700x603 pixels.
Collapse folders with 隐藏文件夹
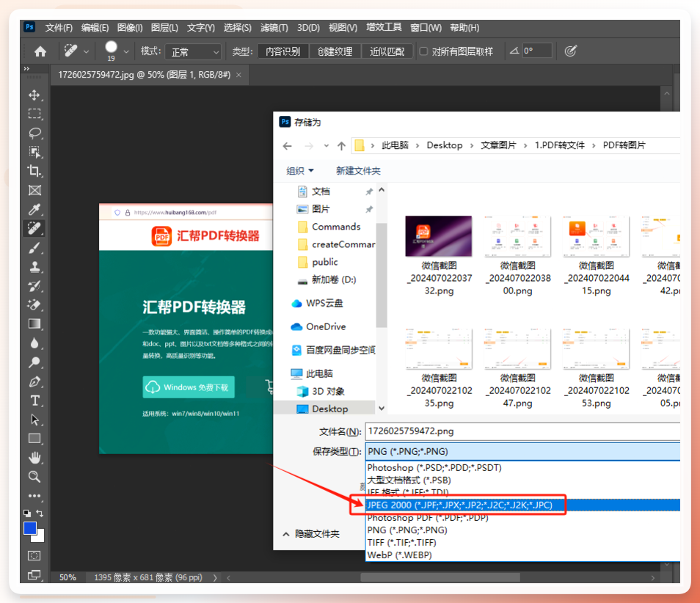pyautogui.click(x=312, y=534)
